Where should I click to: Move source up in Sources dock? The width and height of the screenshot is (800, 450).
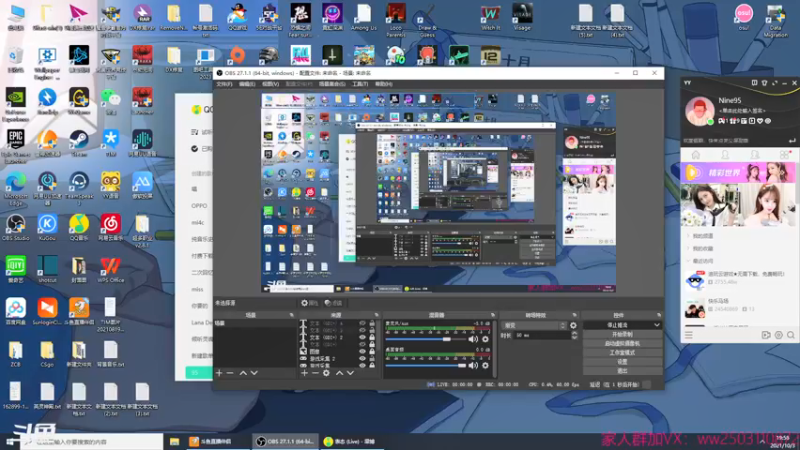339,373
